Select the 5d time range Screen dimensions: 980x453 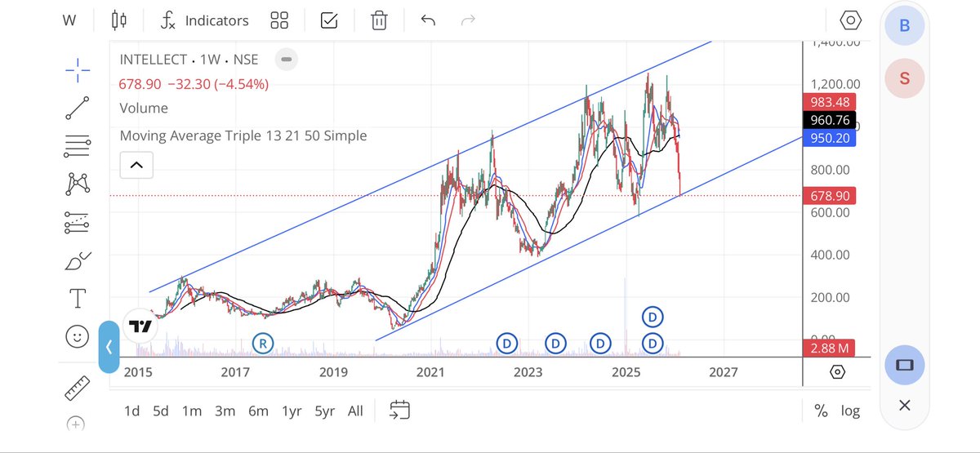(161, 411)
